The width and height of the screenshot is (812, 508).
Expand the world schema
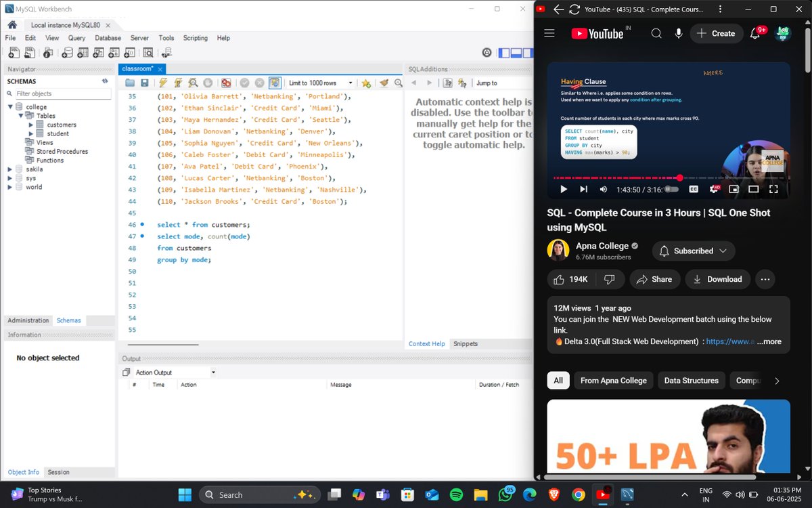tap(10, 187)
